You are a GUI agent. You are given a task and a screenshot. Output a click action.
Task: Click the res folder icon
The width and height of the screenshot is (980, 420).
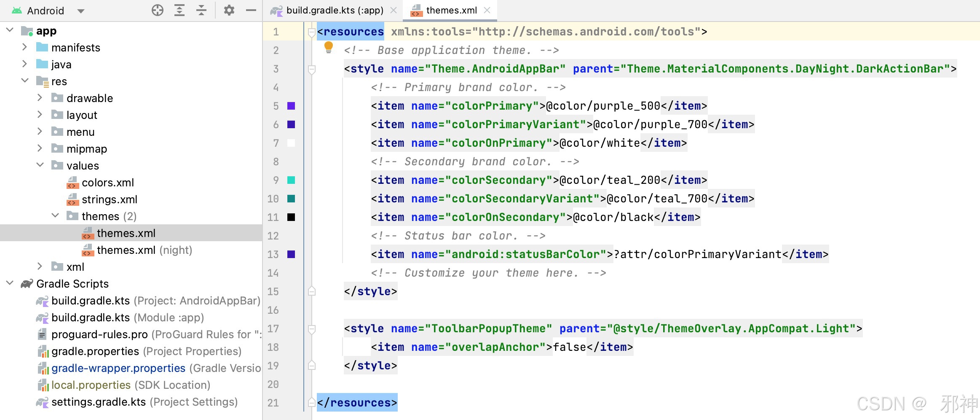pyautogui.click(x=42, y=81)
